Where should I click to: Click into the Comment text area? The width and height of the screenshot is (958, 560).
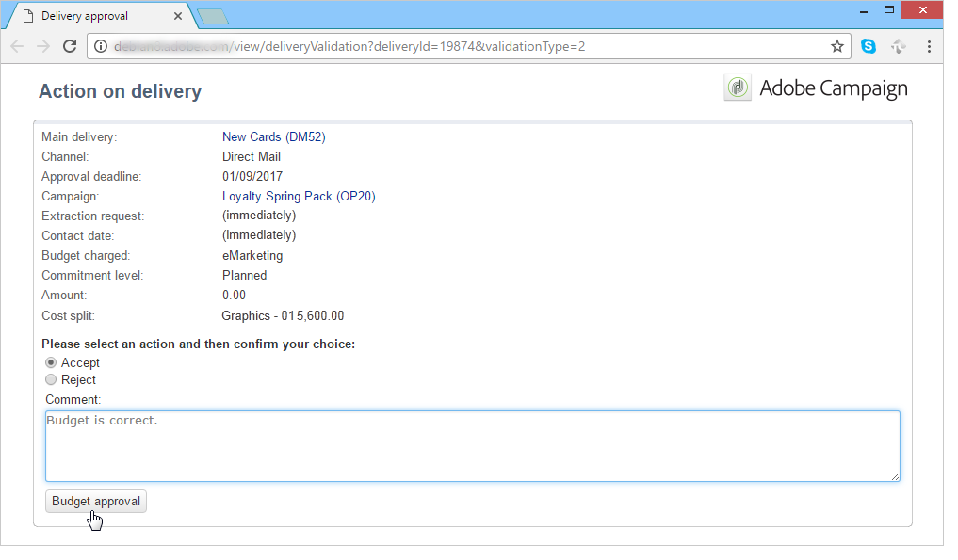click(472, 446)
